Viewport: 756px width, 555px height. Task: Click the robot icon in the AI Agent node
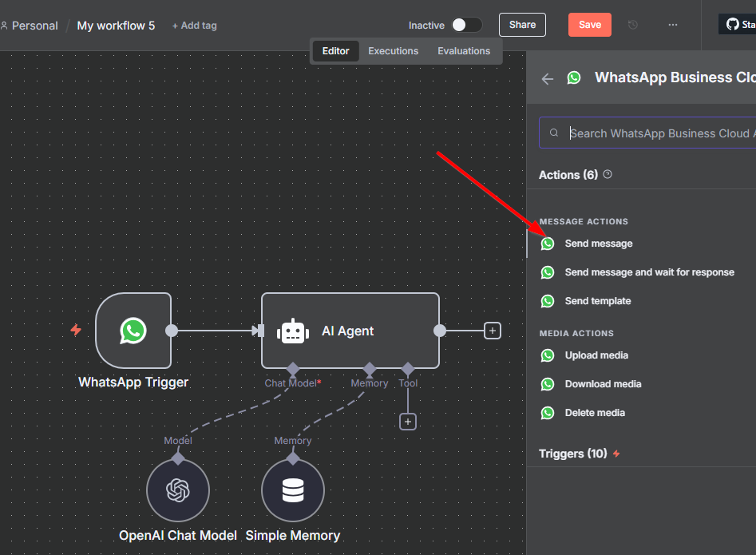point(293,331)
